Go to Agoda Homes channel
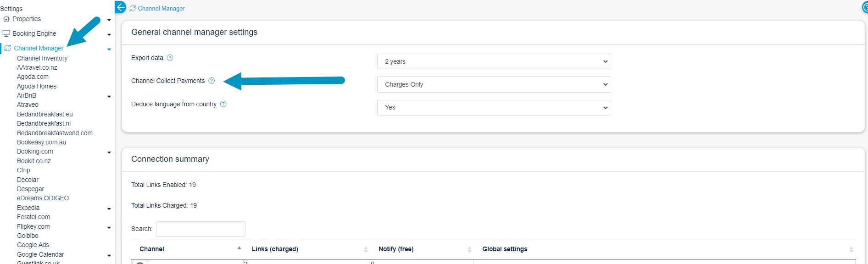 point(37,86)
